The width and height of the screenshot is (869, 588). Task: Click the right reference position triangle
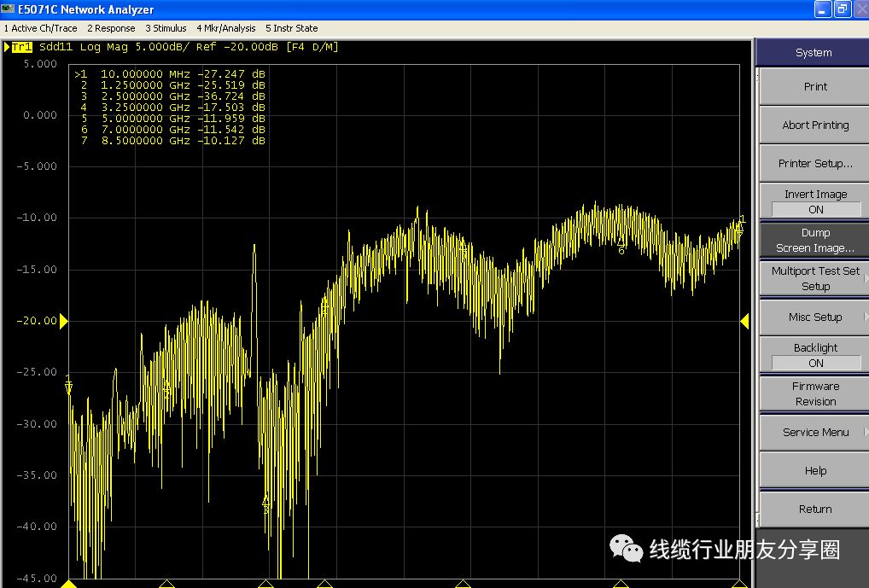(x=744, y=321)
